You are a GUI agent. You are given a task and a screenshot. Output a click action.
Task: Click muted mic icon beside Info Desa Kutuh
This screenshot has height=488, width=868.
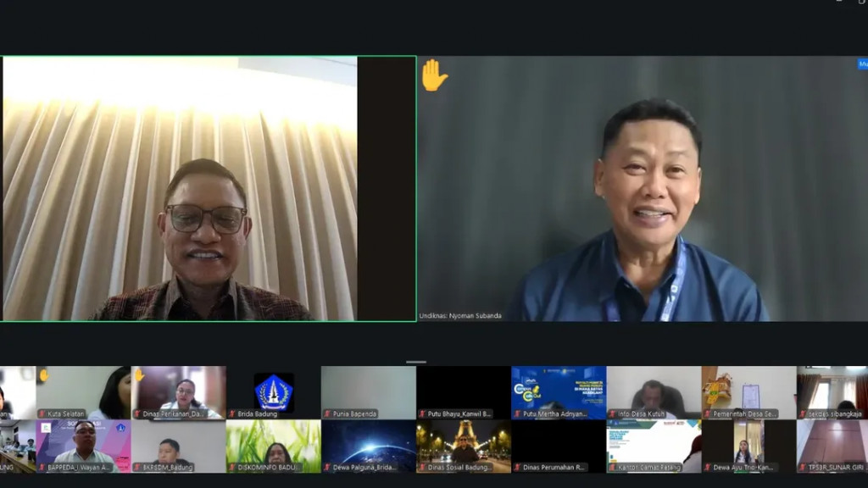click(x=612, y=414)
